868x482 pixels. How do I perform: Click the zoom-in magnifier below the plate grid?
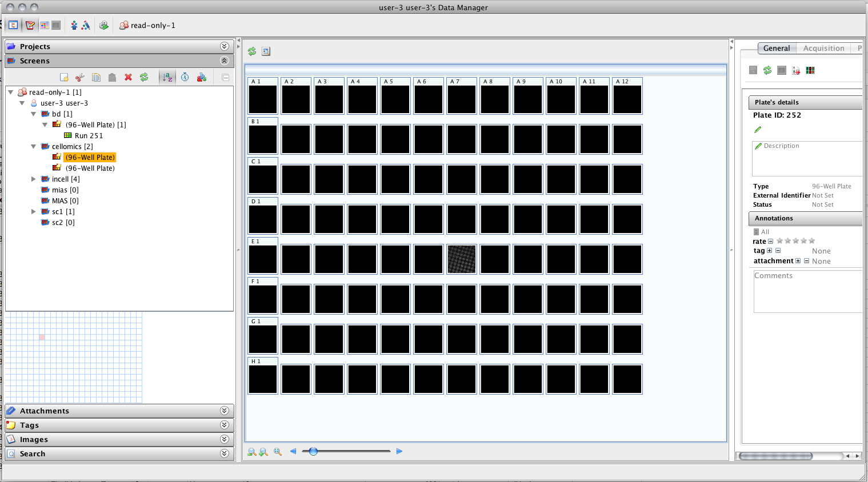pos(263,452)
